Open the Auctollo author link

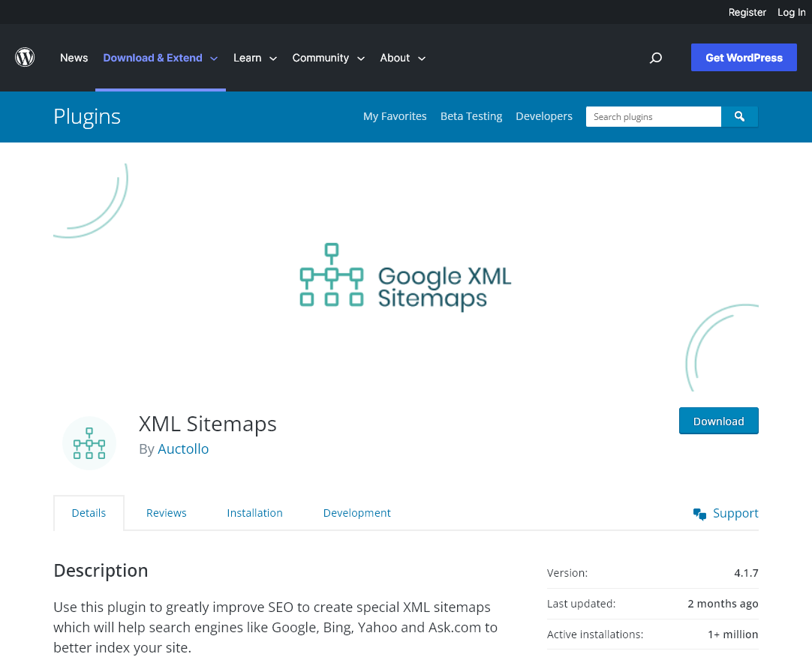point(183,448)
